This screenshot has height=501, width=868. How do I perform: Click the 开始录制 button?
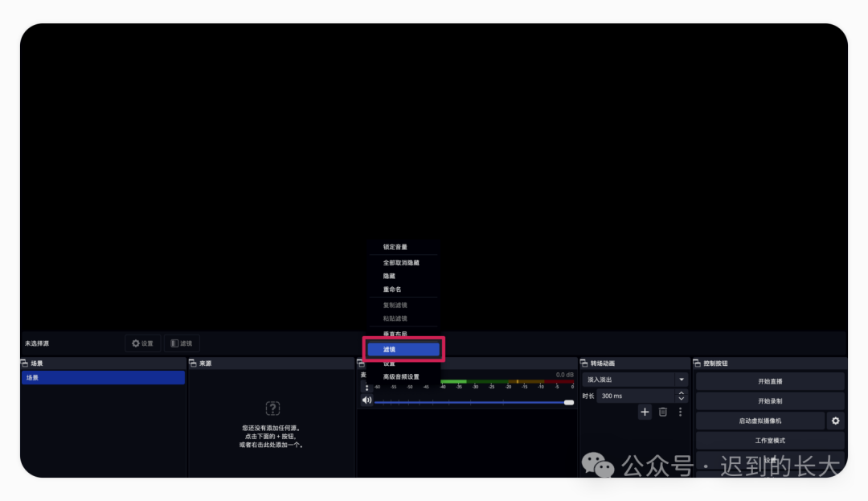[770, 400]
